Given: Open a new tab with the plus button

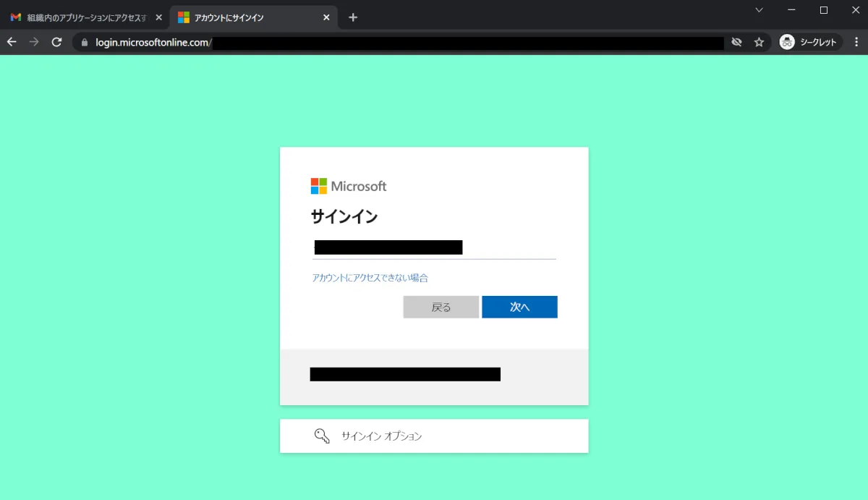Looking at the screenshot, I should (353, 17).
